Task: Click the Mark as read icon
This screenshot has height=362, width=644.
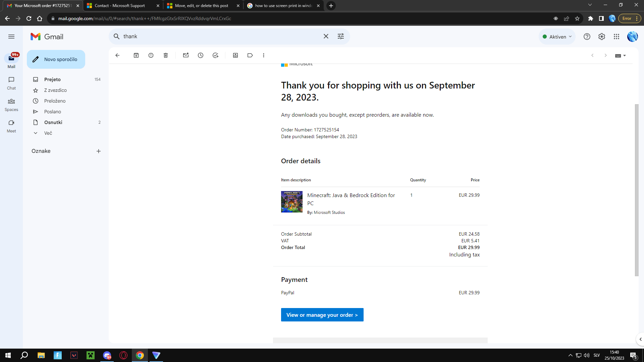Action: point(185,55)
